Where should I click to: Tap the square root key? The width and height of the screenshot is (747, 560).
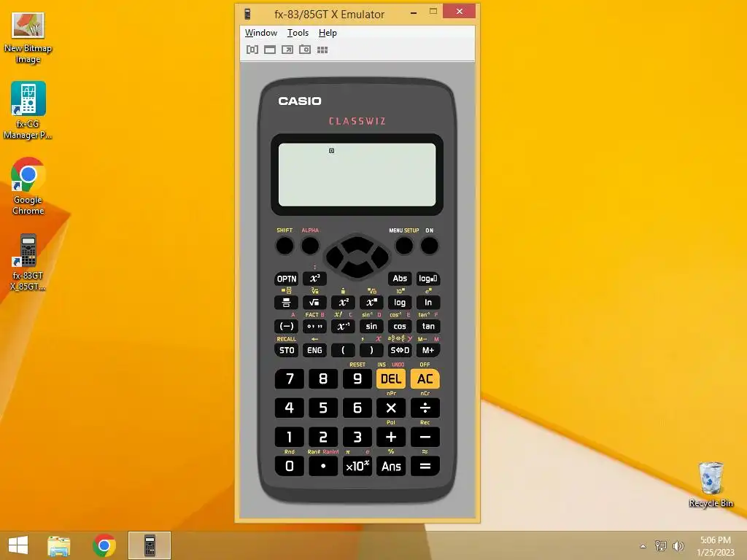click(315, 303)
